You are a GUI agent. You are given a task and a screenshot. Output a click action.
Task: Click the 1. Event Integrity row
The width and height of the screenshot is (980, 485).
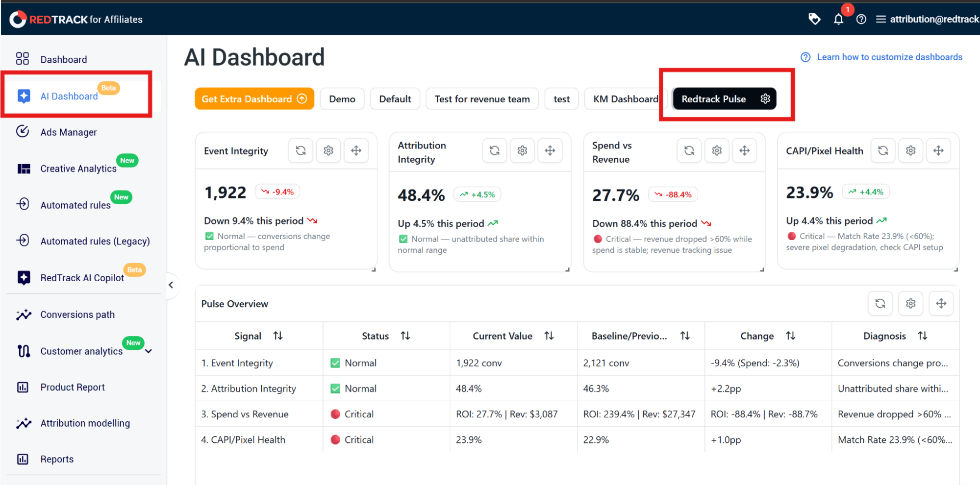click(x=578, y=363)
